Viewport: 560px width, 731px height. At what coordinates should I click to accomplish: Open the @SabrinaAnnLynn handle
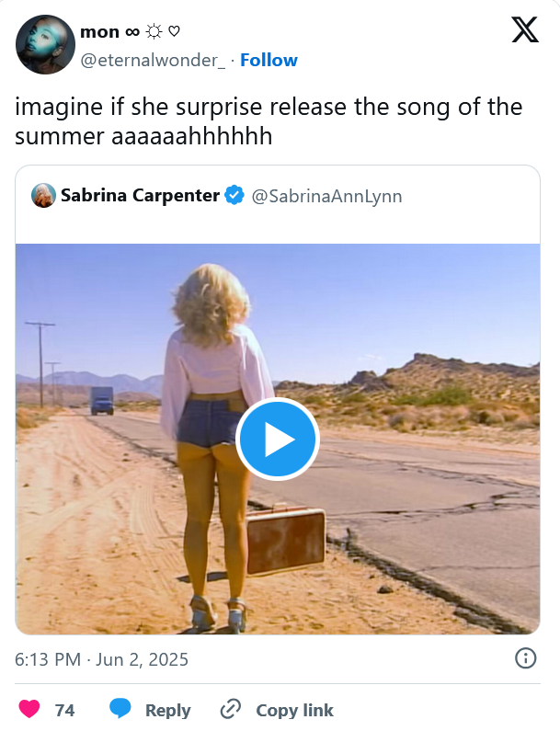pyautogui.click(x=326, y=196)
